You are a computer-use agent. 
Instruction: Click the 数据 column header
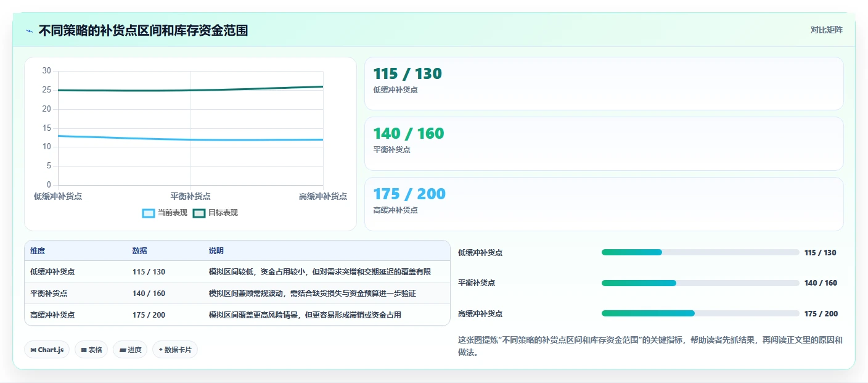[x=139, y=251]
